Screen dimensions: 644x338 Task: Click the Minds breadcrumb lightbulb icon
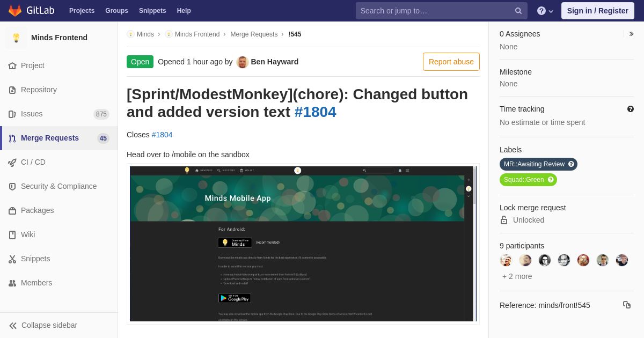tap(130, 34)
